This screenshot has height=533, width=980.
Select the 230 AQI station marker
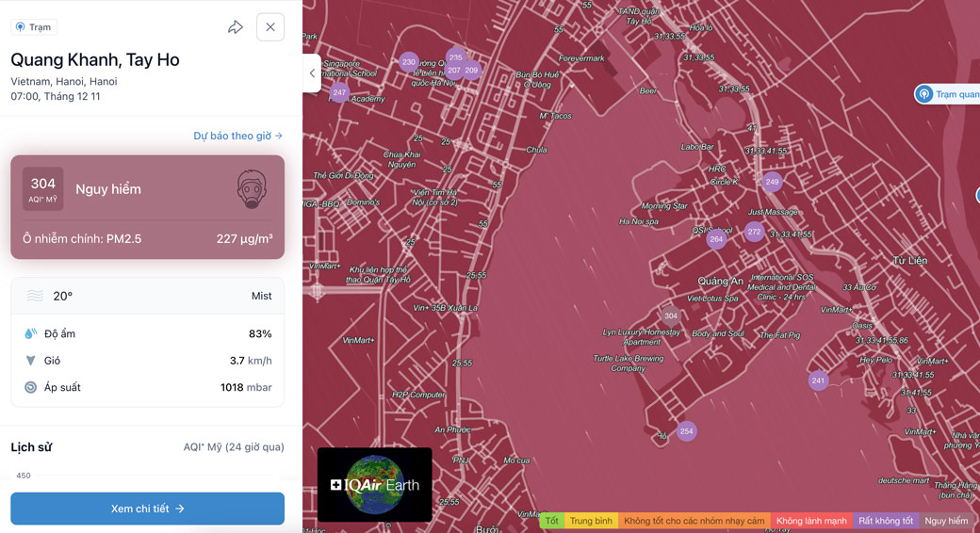408,62
